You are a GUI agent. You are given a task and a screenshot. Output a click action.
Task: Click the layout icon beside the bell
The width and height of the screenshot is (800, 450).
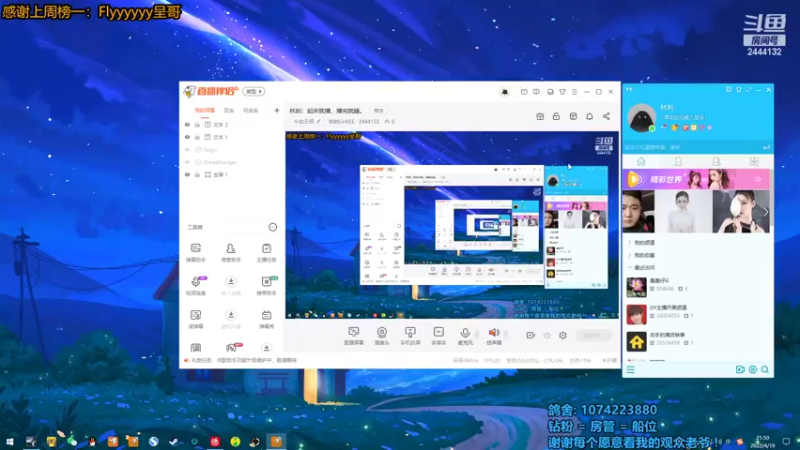pyautogui.click(x=573, y=116)
